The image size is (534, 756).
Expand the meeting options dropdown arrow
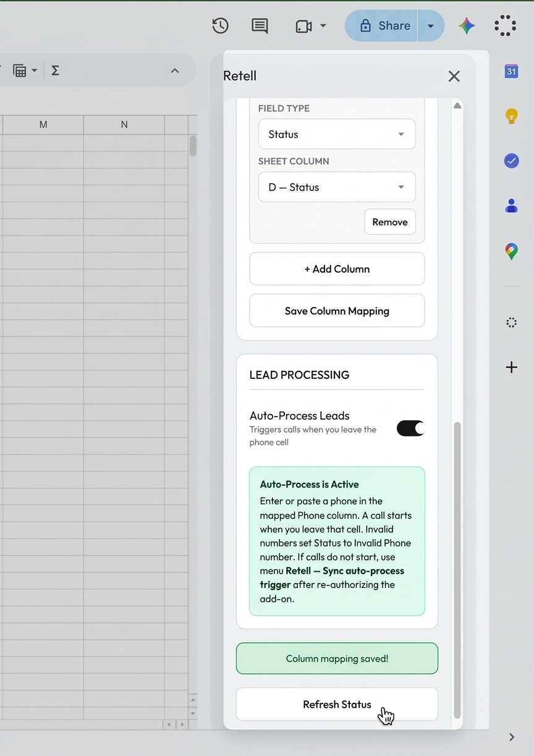(x=323, y=27)
